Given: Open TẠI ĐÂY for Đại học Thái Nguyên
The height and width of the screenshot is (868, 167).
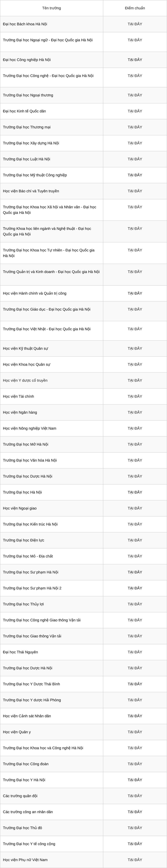Looking at the screenshot, I should click(135, 652).
